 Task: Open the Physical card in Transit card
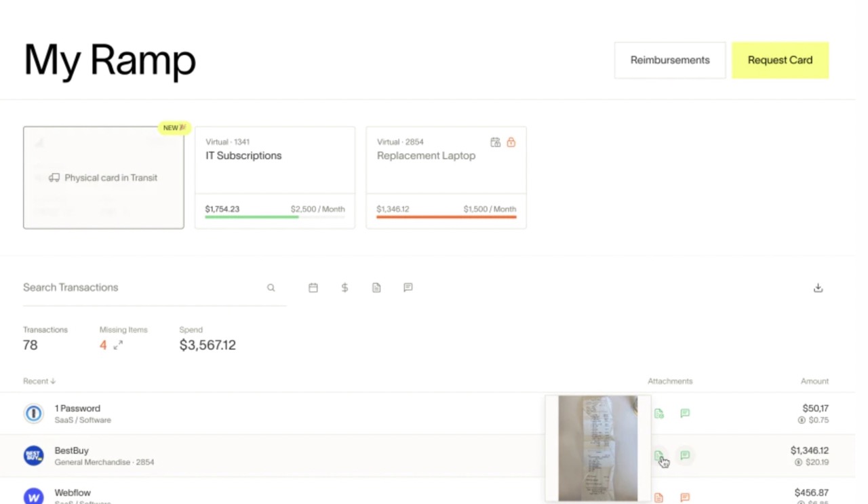click(x=104, y=178)
